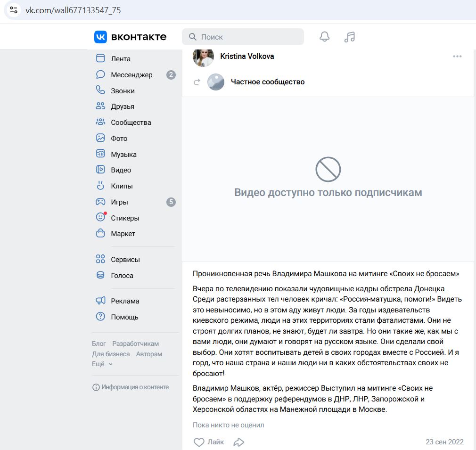This screenshot has height=450, width=476.
Task: Open the music note icon in header
Action: [x=350, y=37]
